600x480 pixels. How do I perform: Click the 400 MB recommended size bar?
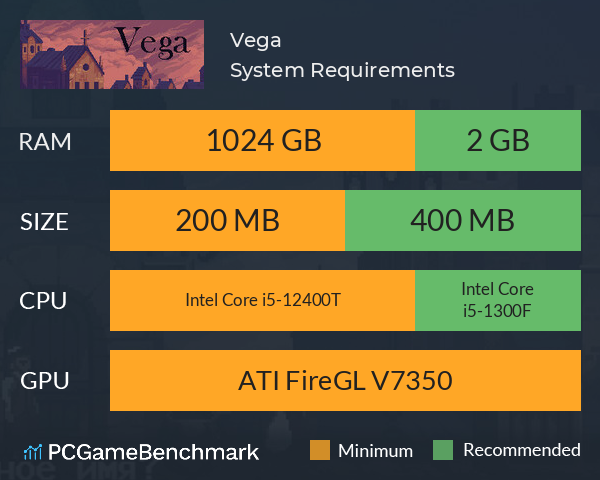(x=463, y=220)
